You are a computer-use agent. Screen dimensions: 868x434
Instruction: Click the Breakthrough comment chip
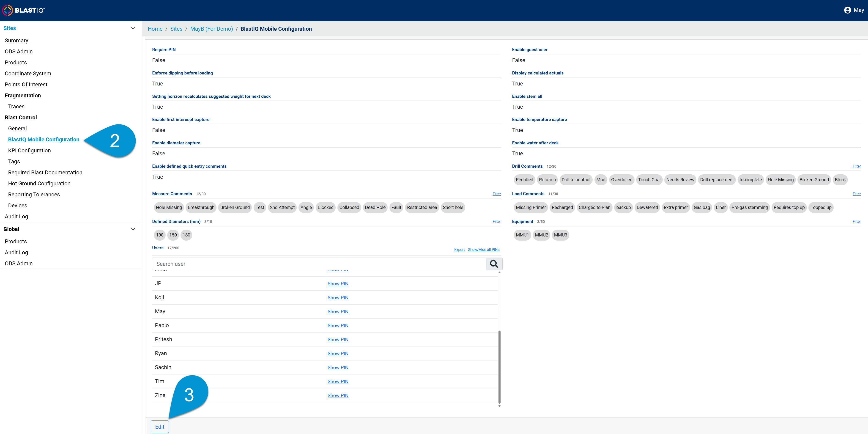201,208
